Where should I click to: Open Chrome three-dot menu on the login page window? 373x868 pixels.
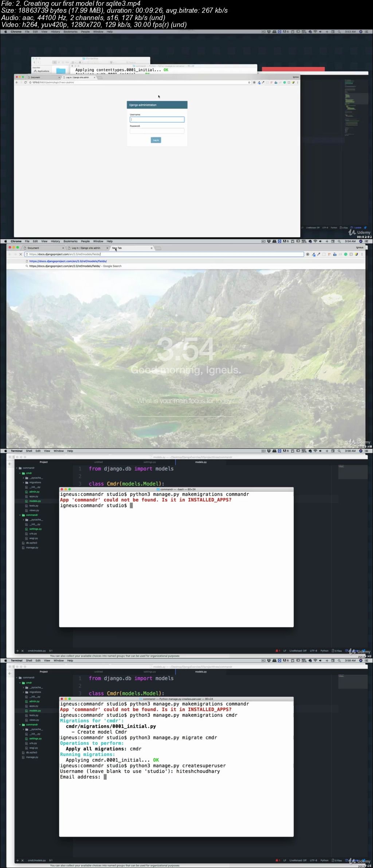coord(298,82)
